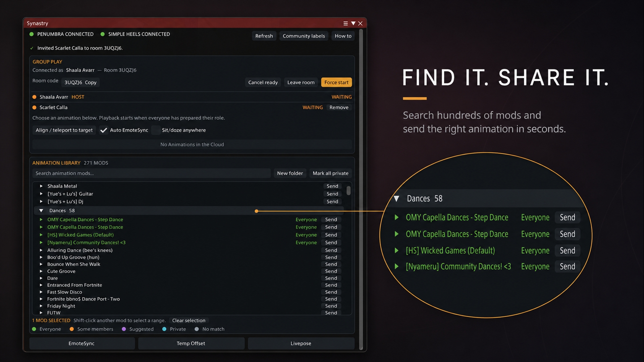Click Cancel ready
This screenshot has height=362, width=644.
[x=263, y=82]
